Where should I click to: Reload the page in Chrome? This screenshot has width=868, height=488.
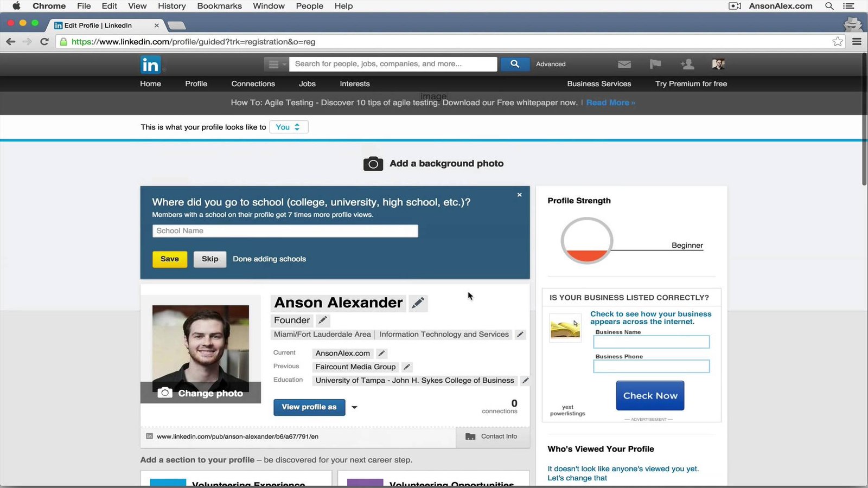point(44,42)
